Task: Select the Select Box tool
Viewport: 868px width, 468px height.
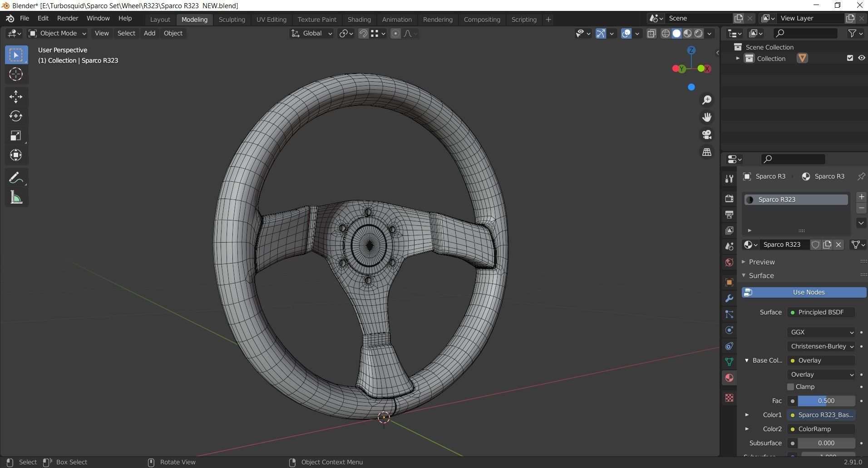Action: click(x=16, y=55)
